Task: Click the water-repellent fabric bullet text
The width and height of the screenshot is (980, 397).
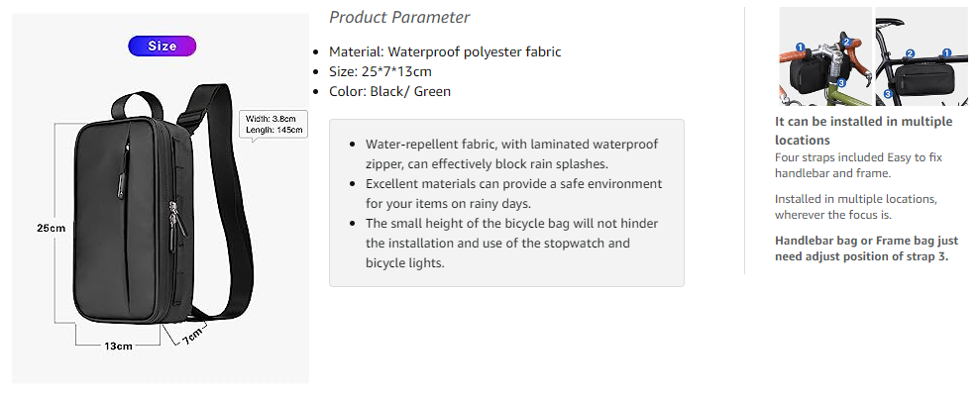Action: click(512, 154)
